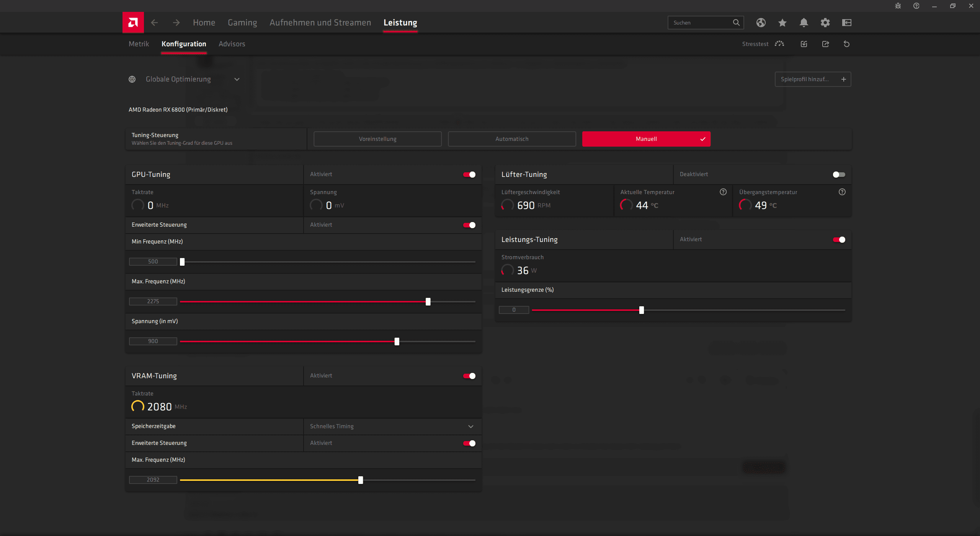Open the favorites star icon
This screenshot has height=536, width=980.
782,23
